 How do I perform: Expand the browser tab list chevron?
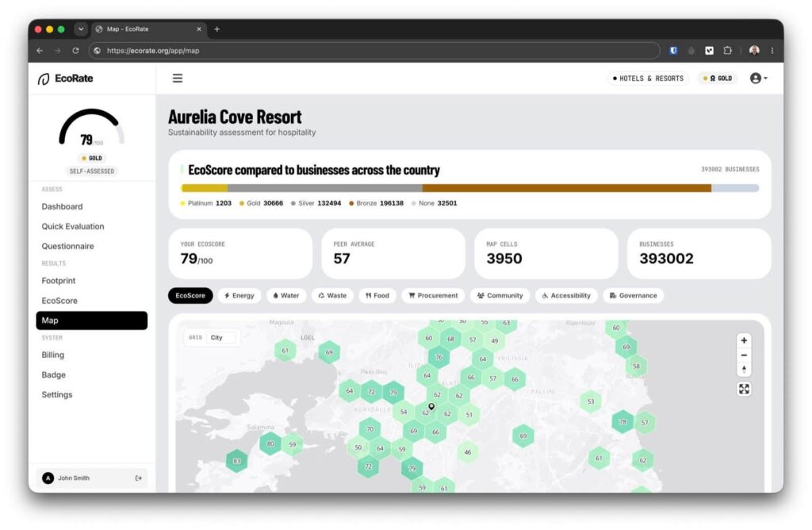point(81,29)
